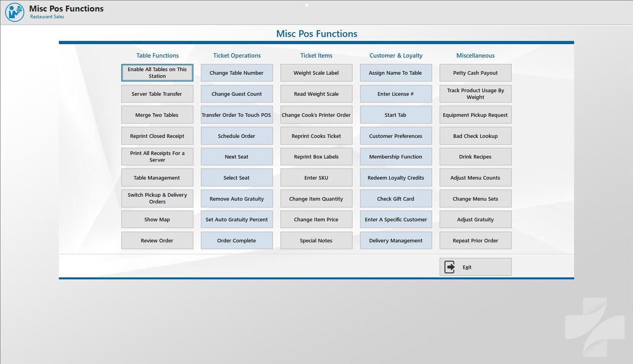Screen dimensions: 633x364
Task: Select Weight Scale Label
Action: (x=316, y=73)
